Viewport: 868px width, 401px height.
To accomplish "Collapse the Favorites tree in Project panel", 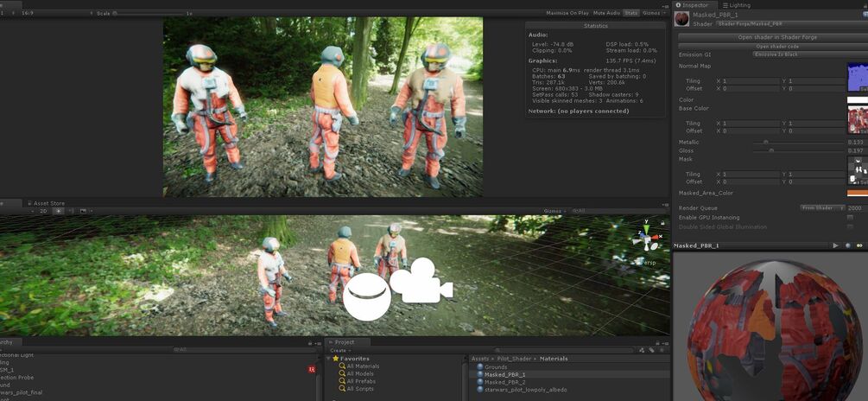I will pos(329,359).
